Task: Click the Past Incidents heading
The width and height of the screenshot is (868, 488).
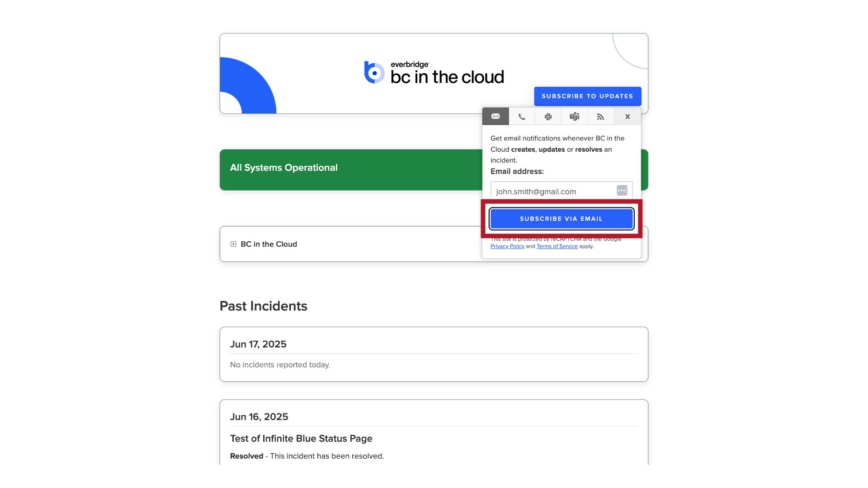Action: (x=264, y=306)
